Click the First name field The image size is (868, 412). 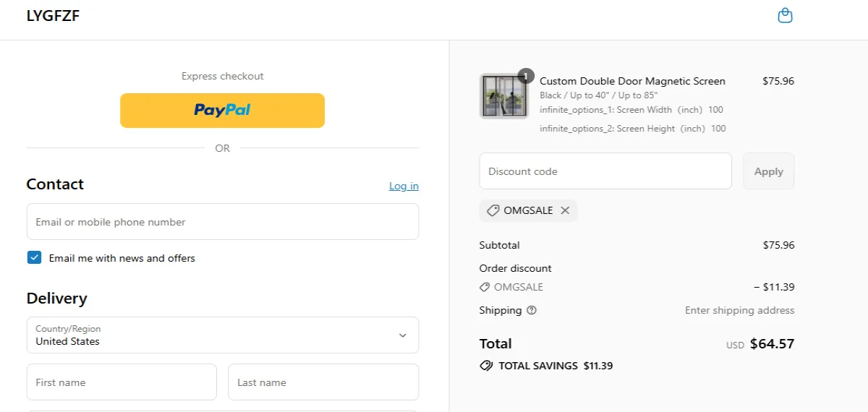tap(122, 382)
